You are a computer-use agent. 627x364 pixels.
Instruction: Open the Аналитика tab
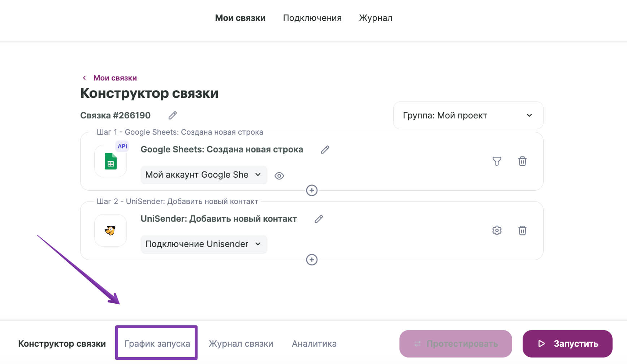click(x=314, y=344)
